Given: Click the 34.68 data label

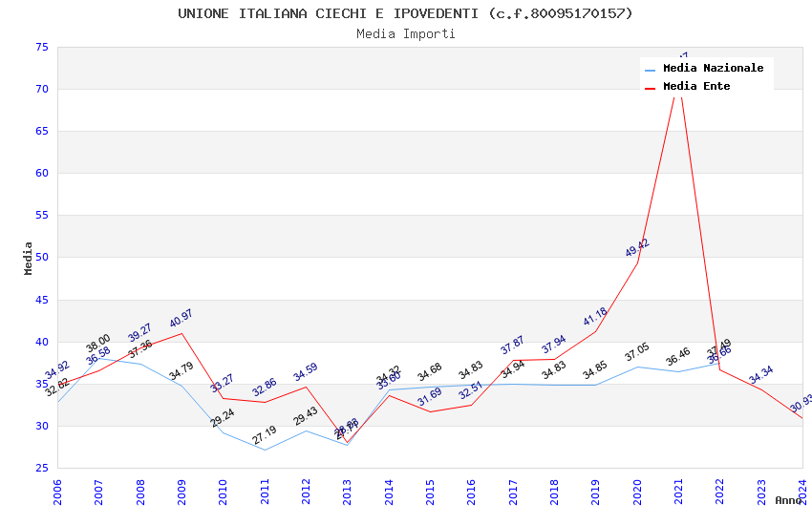Looking at the screenshot, I should point(430,371).
